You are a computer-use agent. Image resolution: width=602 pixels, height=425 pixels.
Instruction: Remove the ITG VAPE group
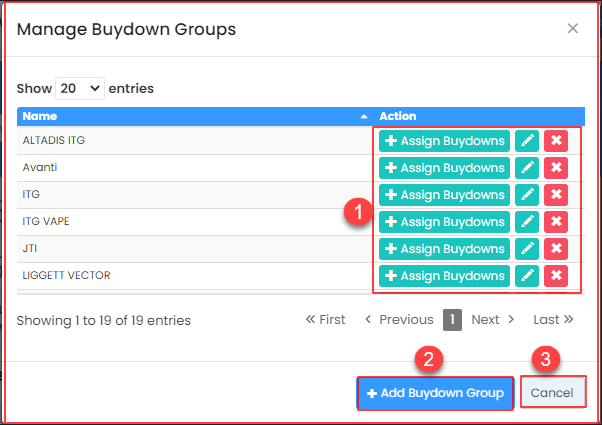point(556,222)
